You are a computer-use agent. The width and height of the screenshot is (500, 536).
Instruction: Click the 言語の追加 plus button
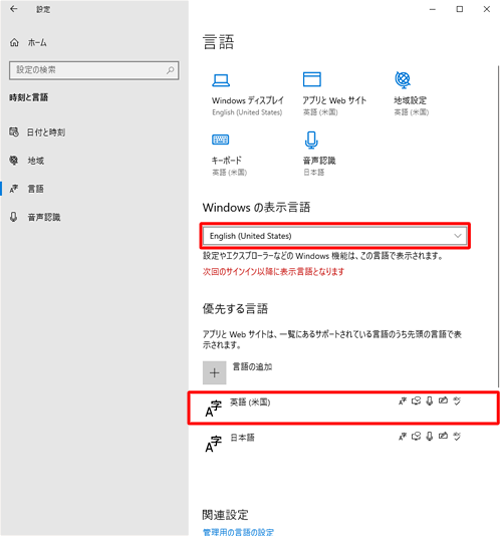(x=214, y=373)
